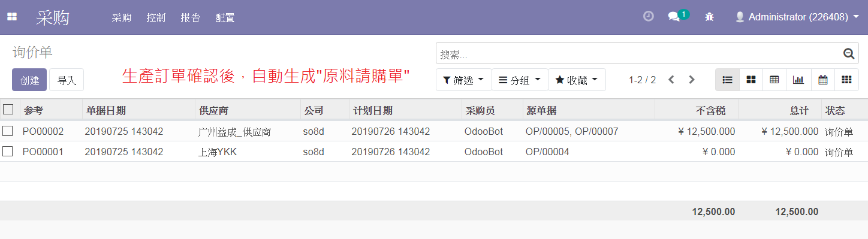
Task: Switch to graph chart view
Action: (x=798, y=80)
